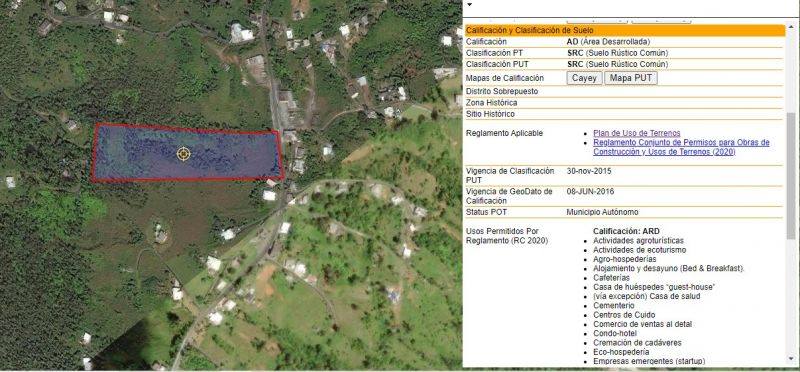The width and height of the screenshot is (800, 372).
Task: Select 'Eco-hospedería' list item
Action: pyautogui.click(x=621, y=352)
